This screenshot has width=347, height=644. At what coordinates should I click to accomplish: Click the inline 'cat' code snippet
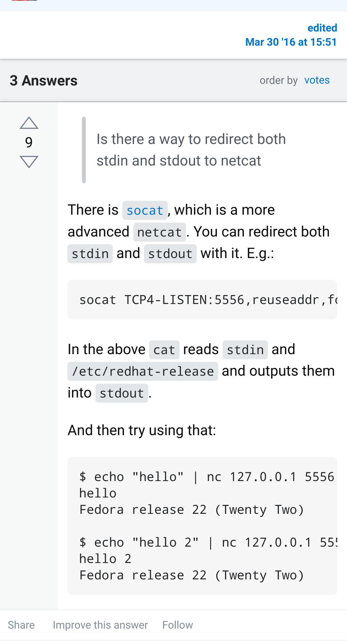(164, 350)
